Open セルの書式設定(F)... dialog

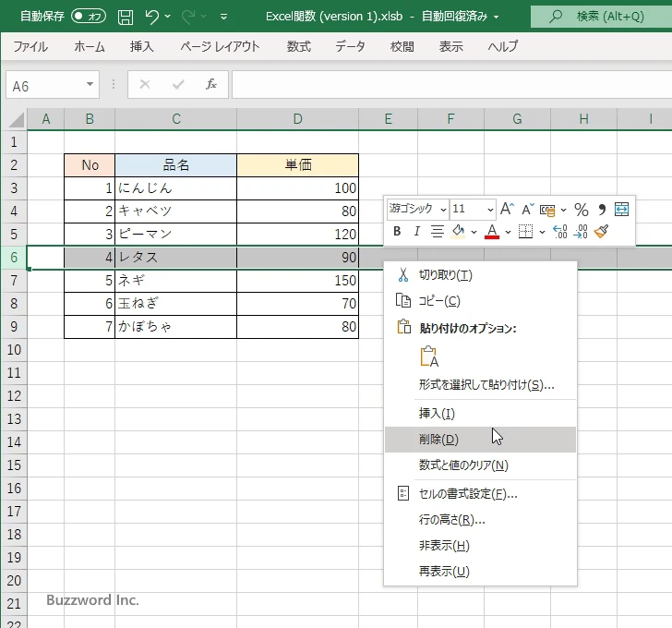pos(480,494)
